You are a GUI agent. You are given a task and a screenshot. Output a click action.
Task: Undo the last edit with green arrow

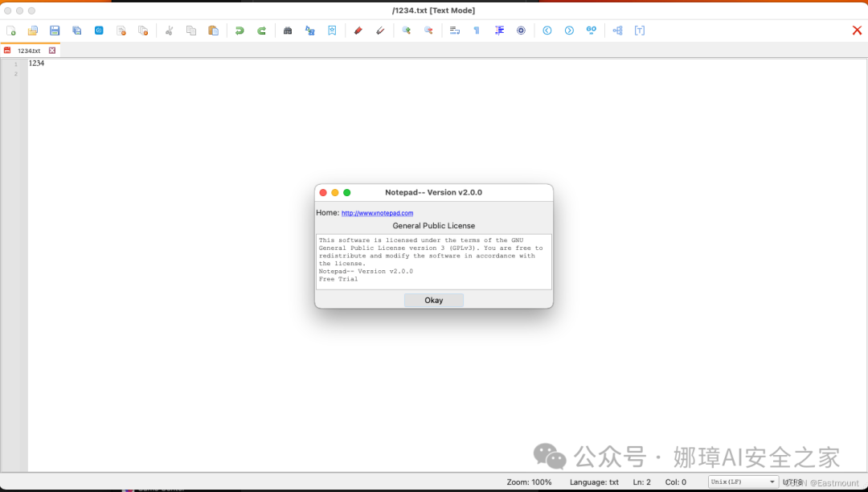[240, 31]
